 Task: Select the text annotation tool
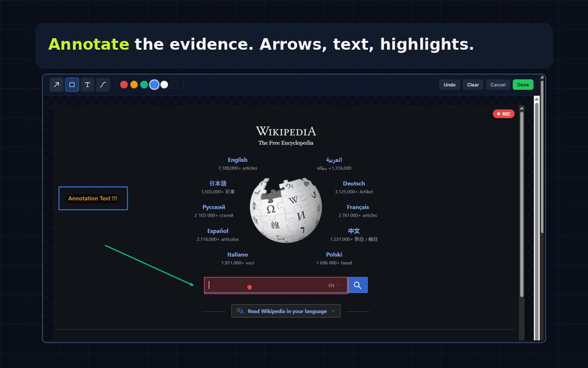(88, 85)
